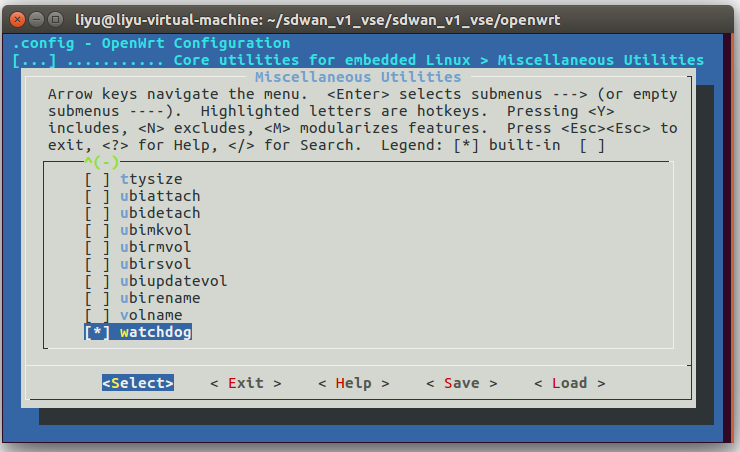This screenshot has width=740, height=452.
Task: Click the highlighted watchdog entry label
Action: tap(156, 332)
